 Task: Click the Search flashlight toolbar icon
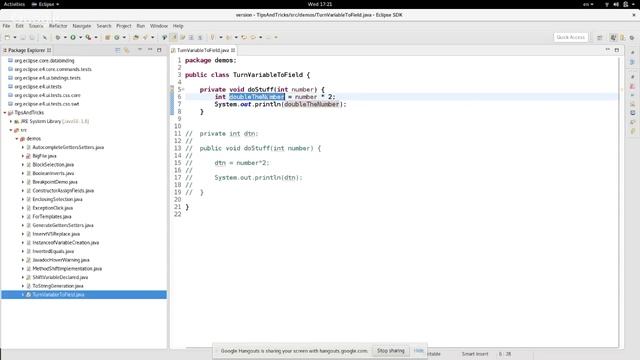coord(145,37)
